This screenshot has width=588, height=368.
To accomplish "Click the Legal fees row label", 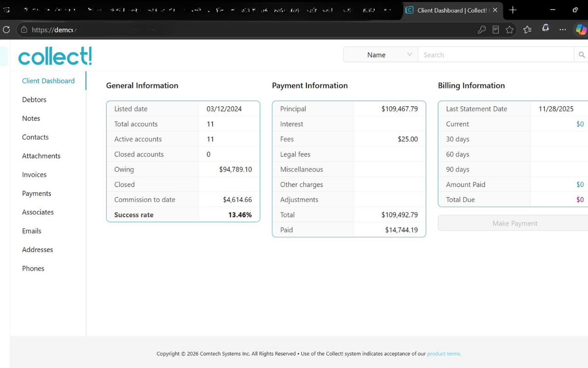I will pyautogui.click(x=295, y=155).
